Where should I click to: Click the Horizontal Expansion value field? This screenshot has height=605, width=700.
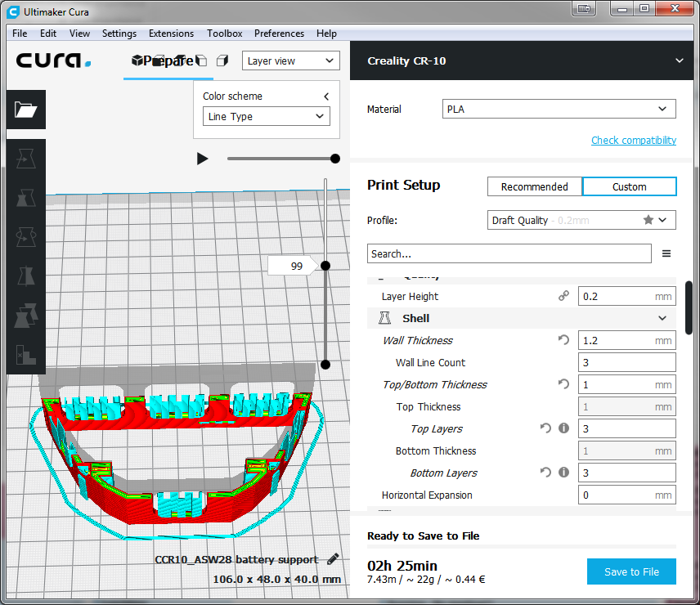(626, 495)
